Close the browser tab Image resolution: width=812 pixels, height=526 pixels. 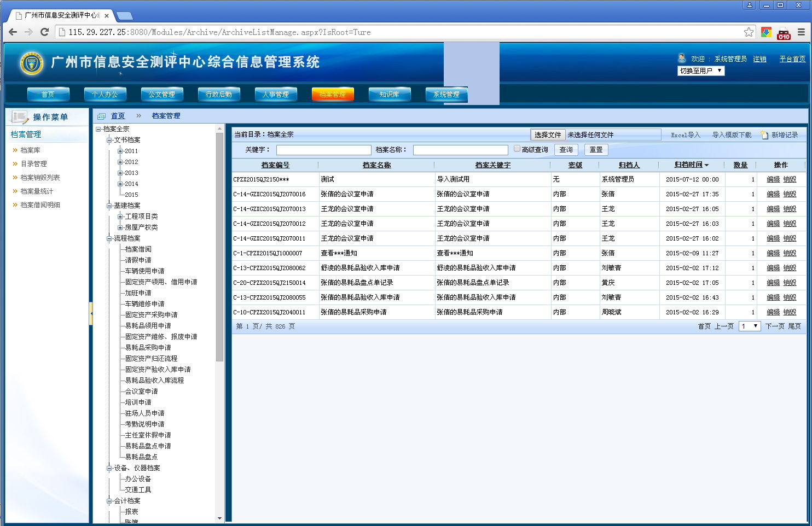click(x=107, y=16)
